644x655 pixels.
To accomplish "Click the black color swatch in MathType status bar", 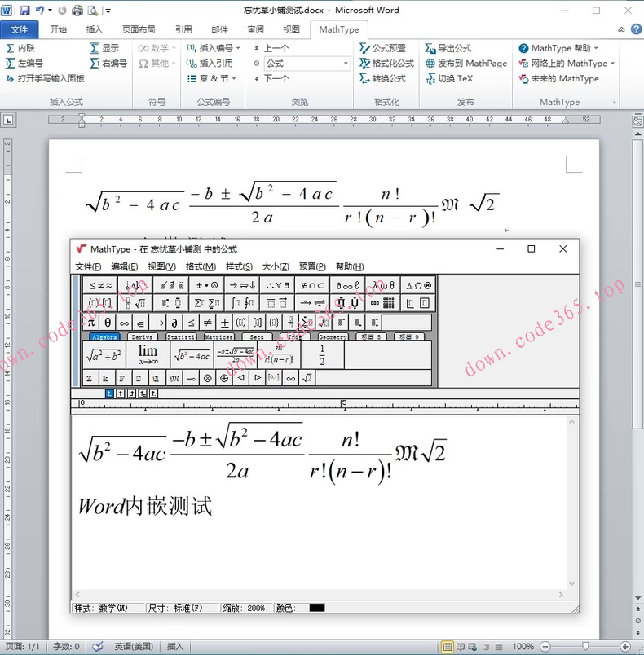I will coord(316,608).
